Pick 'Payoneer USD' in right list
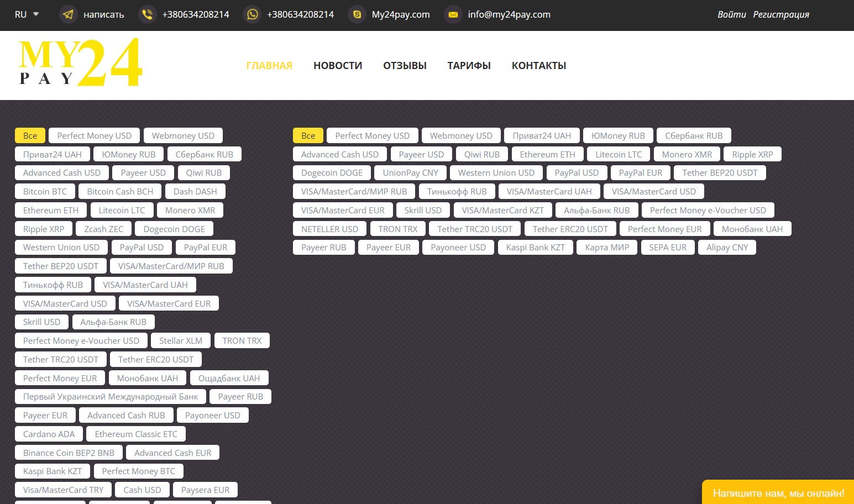The width and height of the screenshot is (854, 504). coord(458,248)
